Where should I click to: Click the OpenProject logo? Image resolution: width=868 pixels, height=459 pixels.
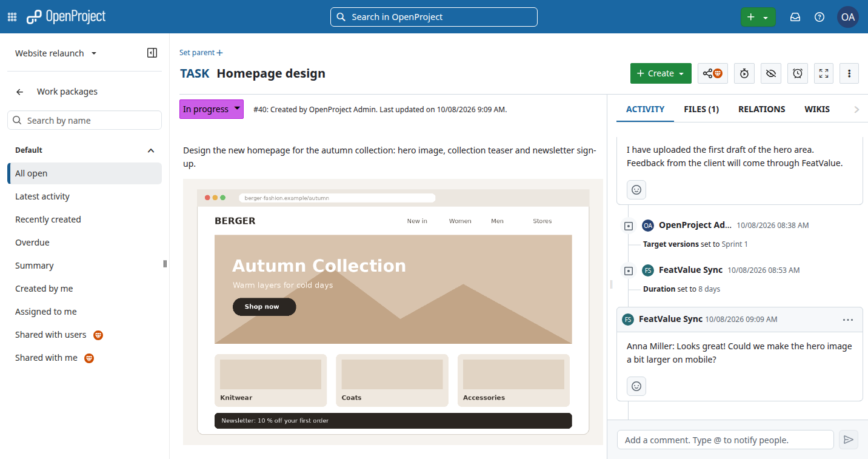(66, 17)
